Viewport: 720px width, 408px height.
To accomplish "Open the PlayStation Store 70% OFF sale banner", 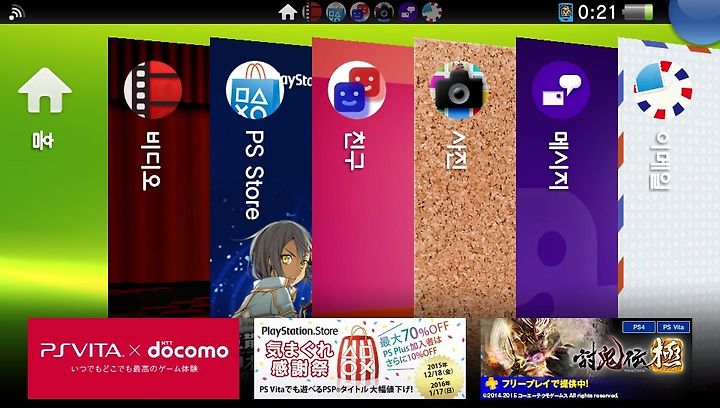I will click(x=360, y=358).
